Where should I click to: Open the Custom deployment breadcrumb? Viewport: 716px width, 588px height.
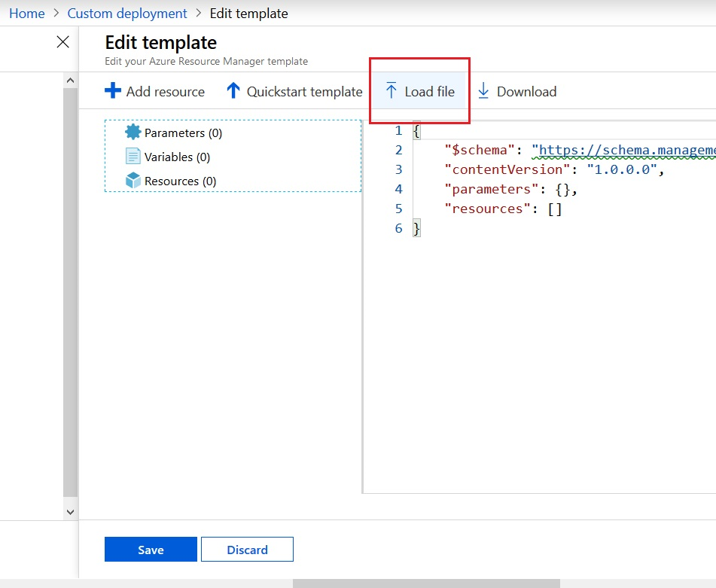pos(127,14)
